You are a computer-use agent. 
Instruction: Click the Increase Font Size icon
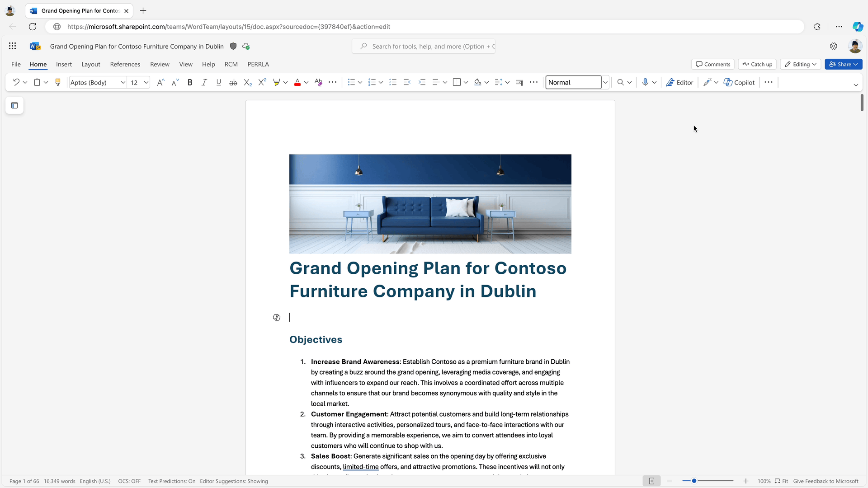[x=160, y=82]
